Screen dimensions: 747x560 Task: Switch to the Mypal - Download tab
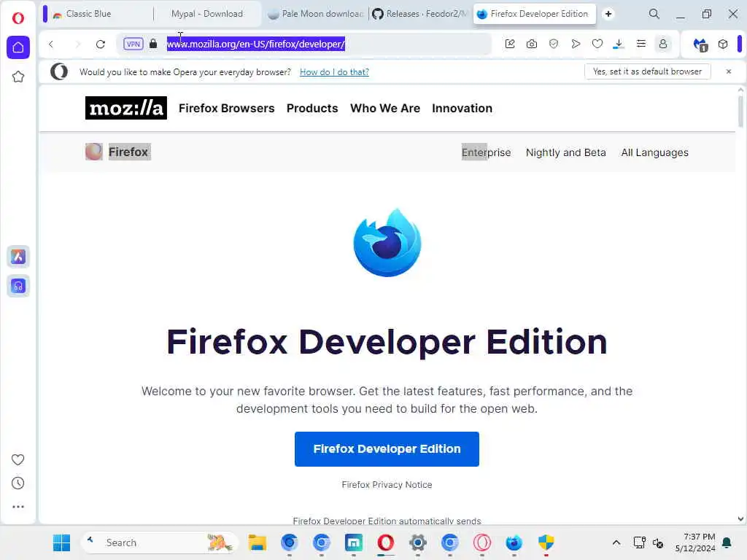pos(206,14)
